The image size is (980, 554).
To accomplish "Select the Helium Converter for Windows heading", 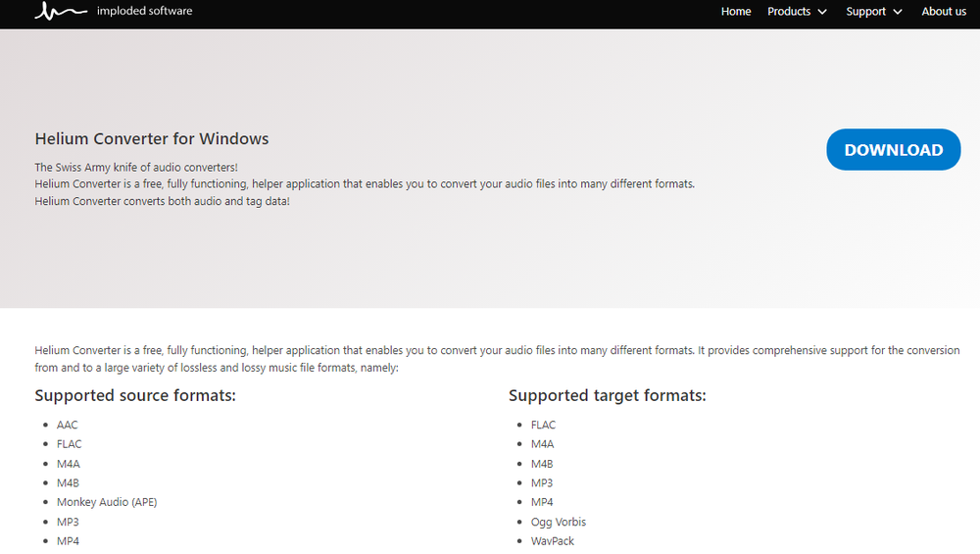I will coord(151,138).
